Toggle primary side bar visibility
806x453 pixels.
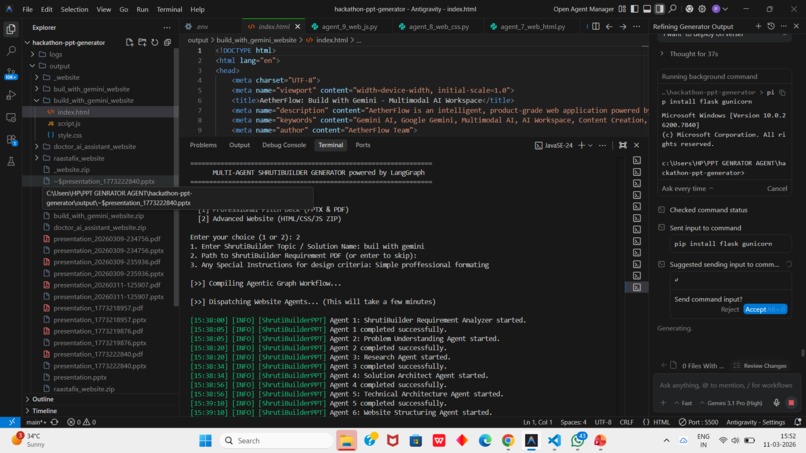[x=635, y=9]
